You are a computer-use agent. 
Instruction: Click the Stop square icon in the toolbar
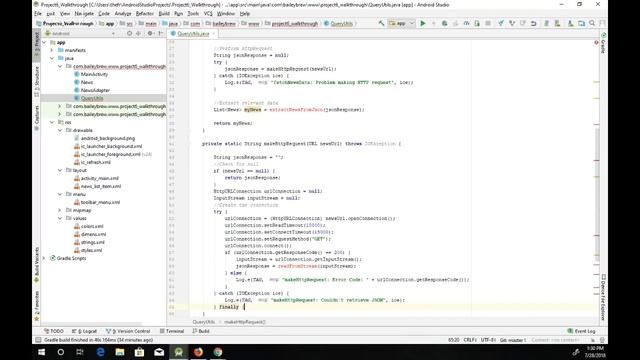click(x=488, y=24)
